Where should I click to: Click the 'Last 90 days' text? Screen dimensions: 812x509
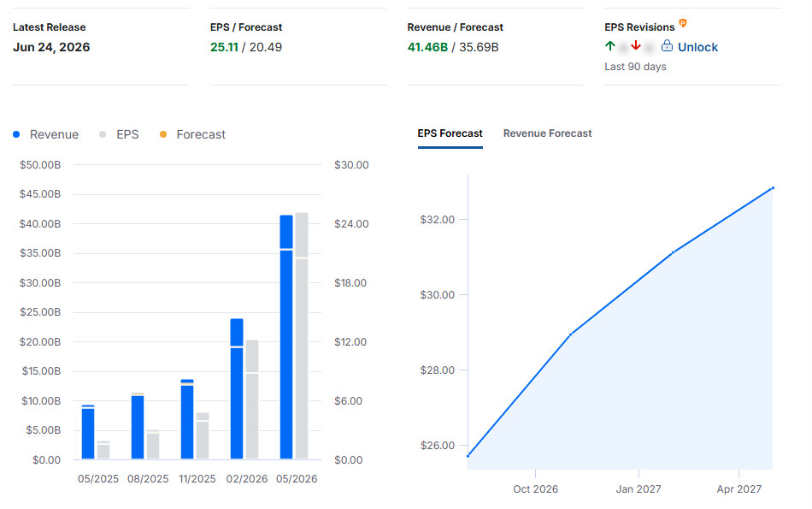(x=635, y=67)
